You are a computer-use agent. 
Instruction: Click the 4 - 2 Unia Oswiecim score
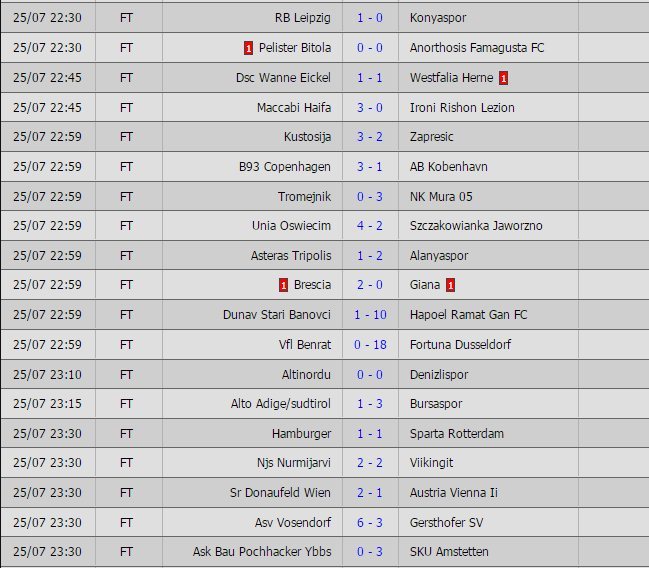pos(369,225)
